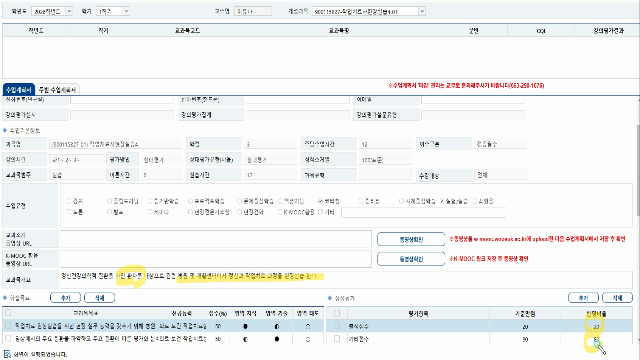Click the K-MOOC row 동영상확인 button

point(411,259)
